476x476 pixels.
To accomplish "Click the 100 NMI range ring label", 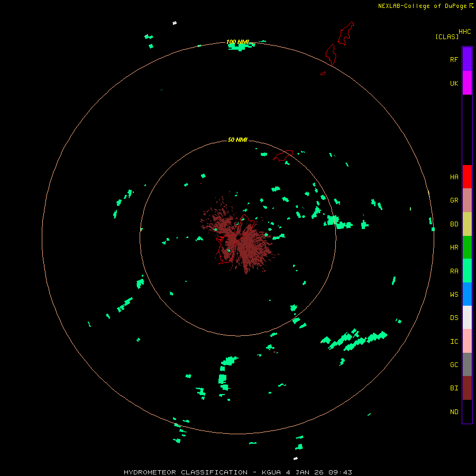I will [x=237, y=42].
